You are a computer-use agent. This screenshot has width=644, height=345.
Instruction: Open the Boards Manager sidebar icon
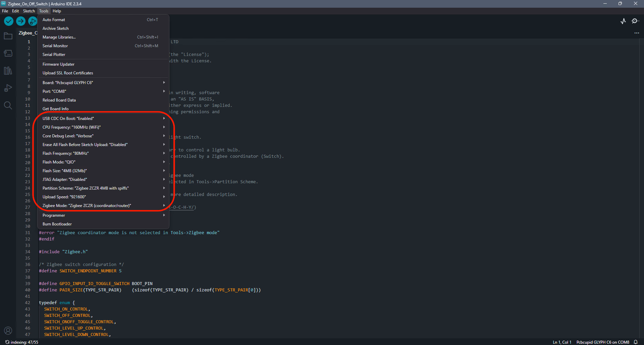pyautogui.click(x=8, y=53)
